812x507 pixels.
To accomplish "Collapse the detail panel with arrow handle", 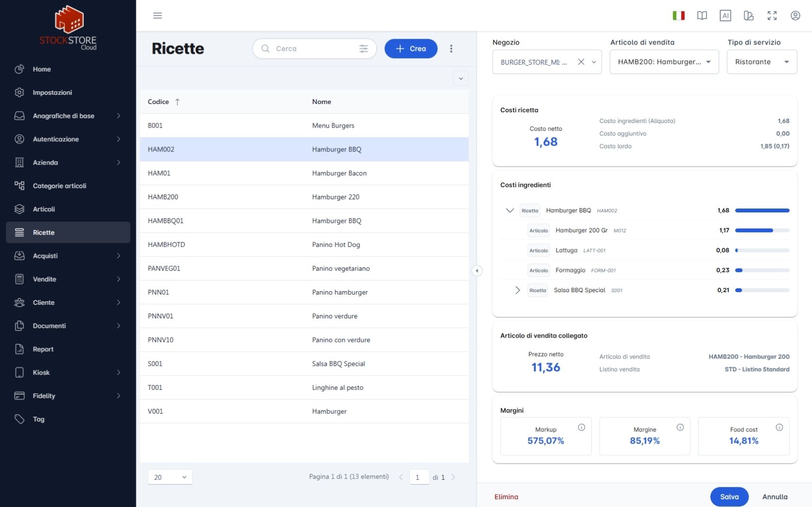I will click(x=477, y=270).
